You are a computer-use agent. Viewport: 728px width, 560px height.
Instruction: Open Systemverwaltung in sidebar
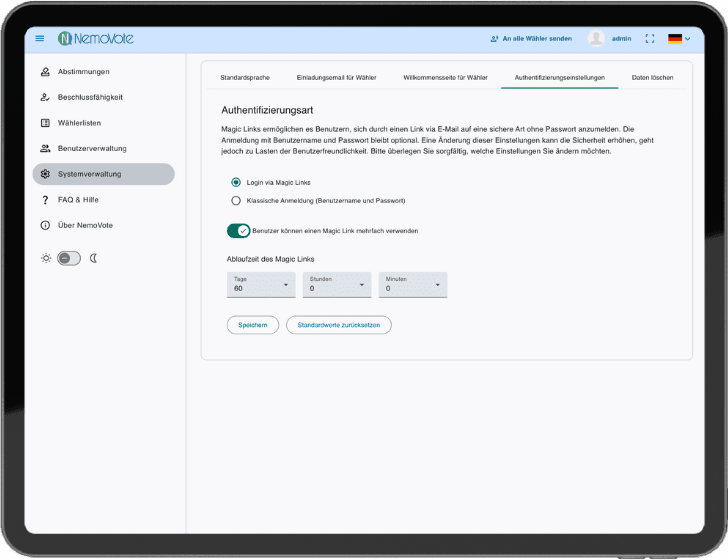tap(104, 174)
